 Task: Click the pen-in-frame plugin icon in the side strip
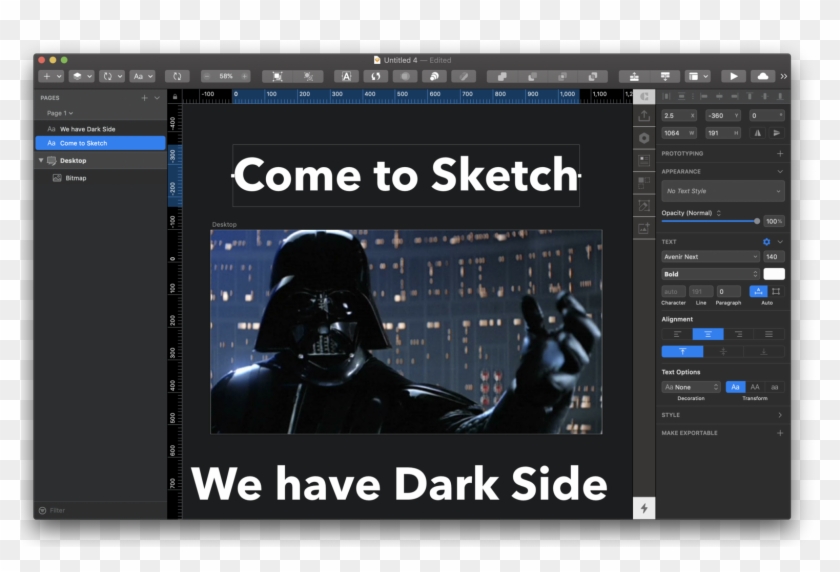pyautogui.click(x=644, y=206)
